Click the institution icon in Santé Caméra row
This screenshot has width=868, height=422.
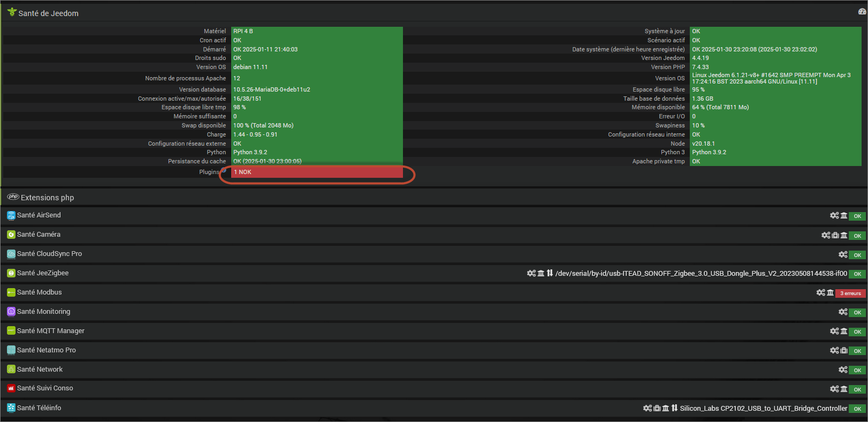tap(844, 235)
